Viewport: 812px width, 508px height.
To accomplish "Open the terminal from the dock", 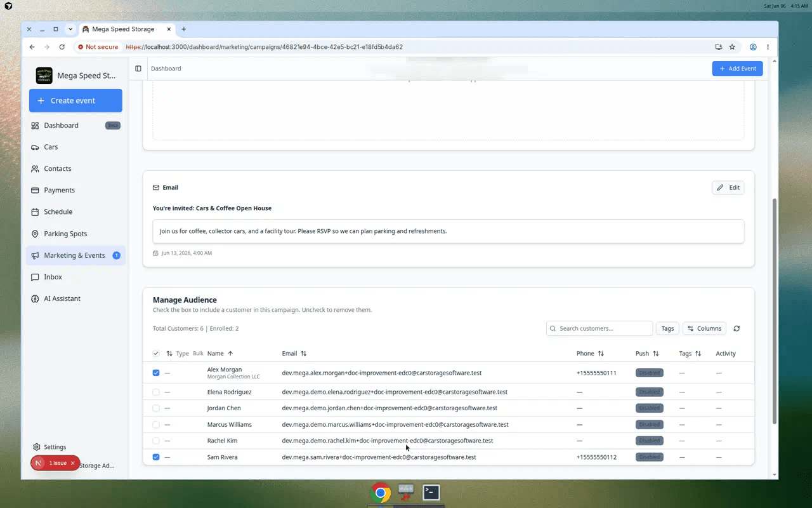I will point(431,492).
